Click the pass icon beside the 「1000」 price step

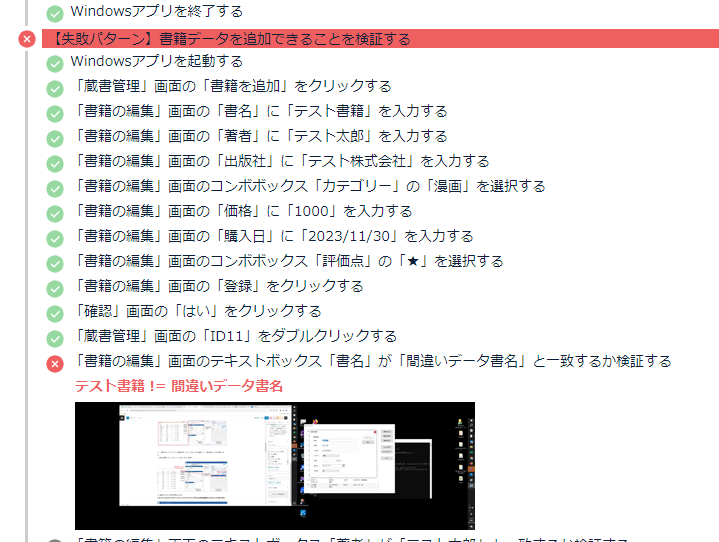(55, 213)
